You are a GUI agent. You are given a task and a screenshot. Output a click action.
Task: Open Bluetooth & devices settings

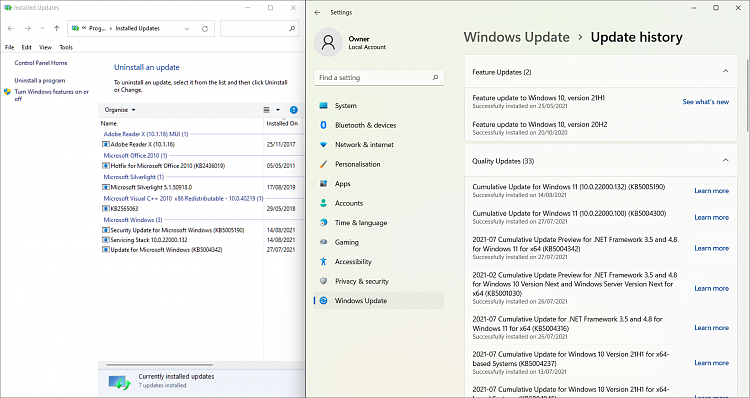coord(379,125)
